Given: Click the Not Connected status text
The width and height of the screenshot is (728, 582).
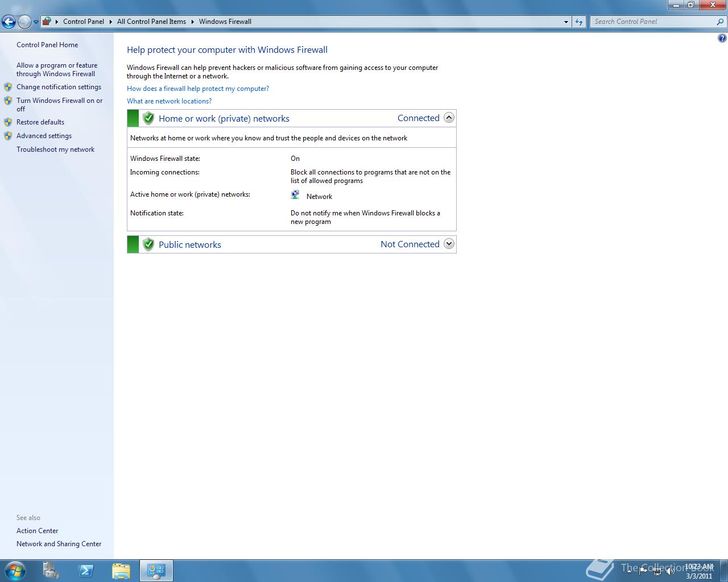Looking at the screenshot, I should [x=410, y=244].
